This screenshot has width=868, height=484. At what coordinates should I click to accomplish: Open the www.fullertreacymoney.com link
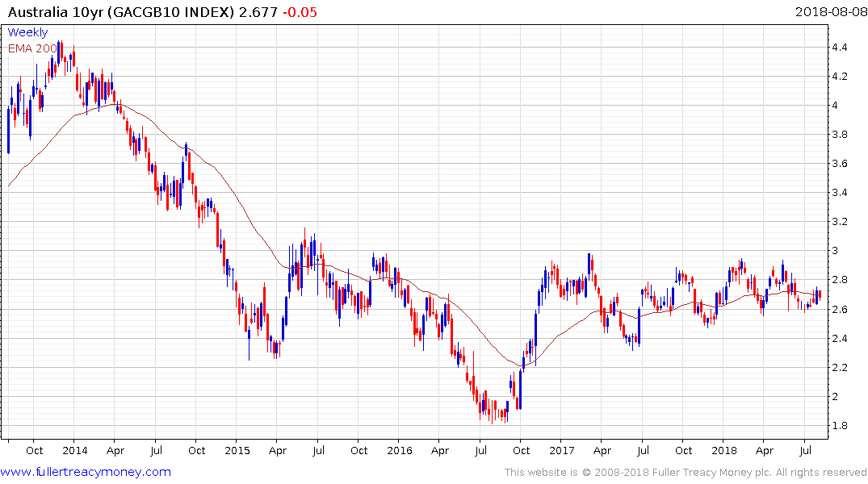(86, 473)
